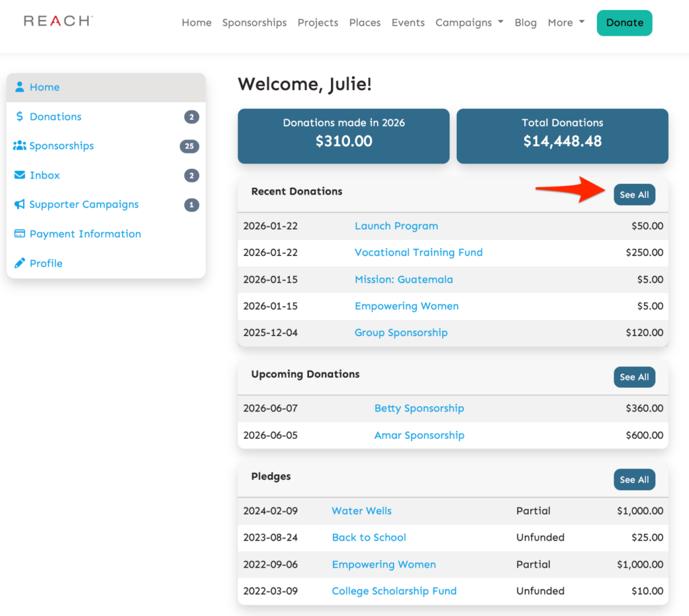Viewport: 689px width, 616px height.
Task: Open the Vocational Training Fund donation
Action: pos(418,252)
